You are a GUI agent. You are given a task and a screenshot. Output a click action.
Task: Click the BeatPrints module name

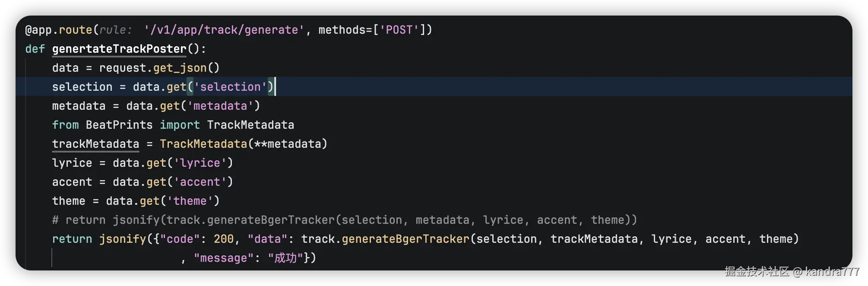tap(119, 125)
